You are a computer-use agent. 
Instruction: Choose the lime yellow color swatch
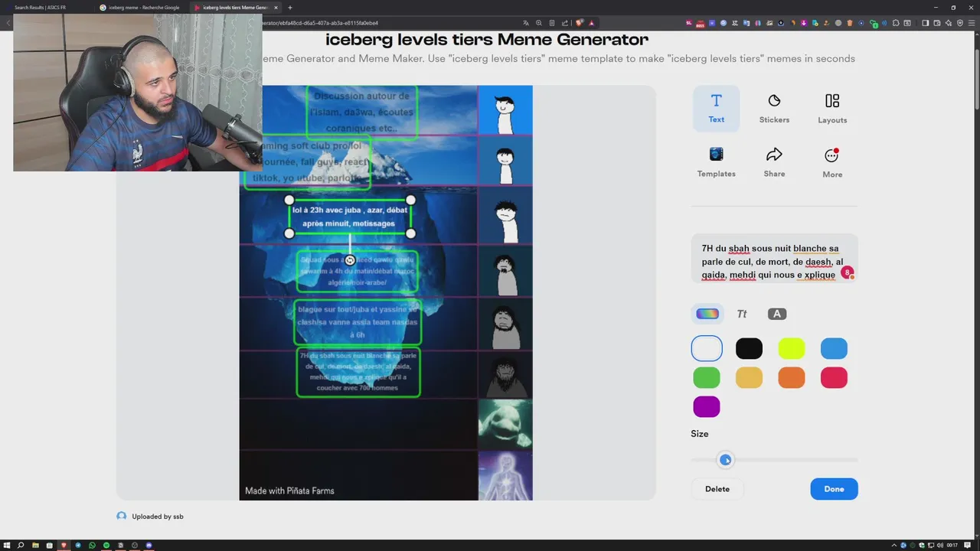click(x=792, y=348)
